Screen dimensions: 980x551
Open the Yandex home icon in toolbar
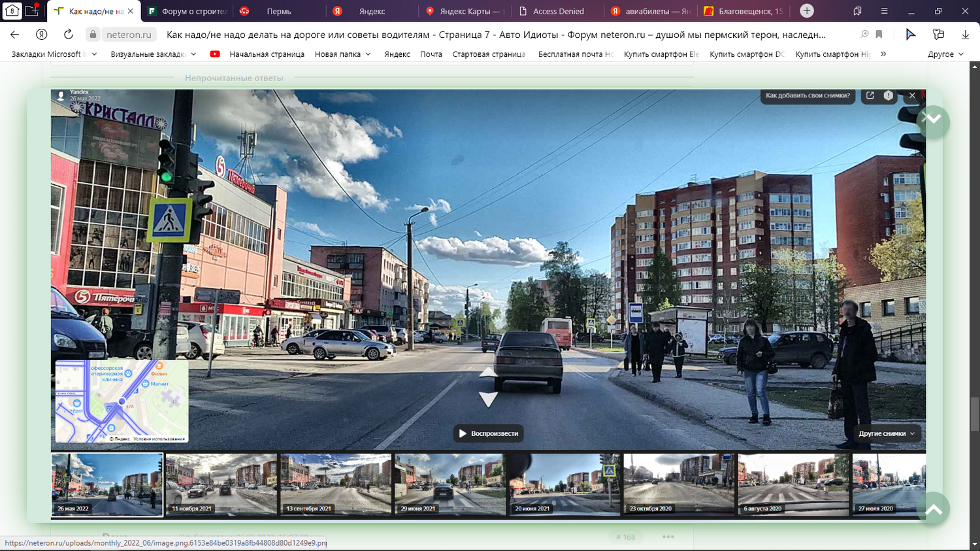click(42, 35)
